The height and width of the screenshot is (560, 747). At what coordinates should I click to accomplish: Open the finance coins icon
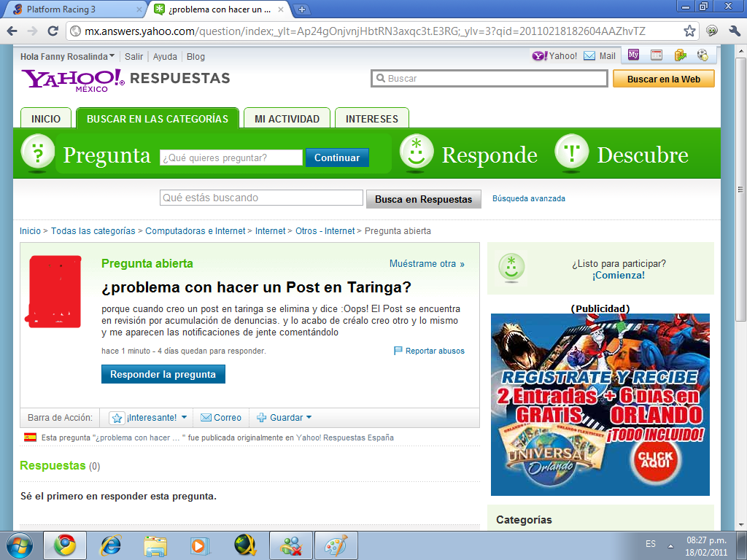[x=680, y=55]
